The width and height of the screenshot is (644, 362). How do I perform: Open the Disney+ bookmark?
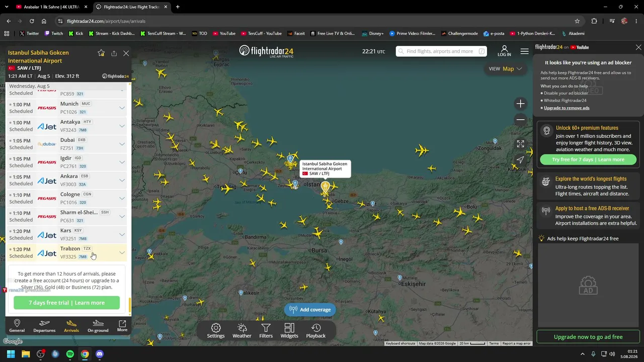(x=372, y=34)
